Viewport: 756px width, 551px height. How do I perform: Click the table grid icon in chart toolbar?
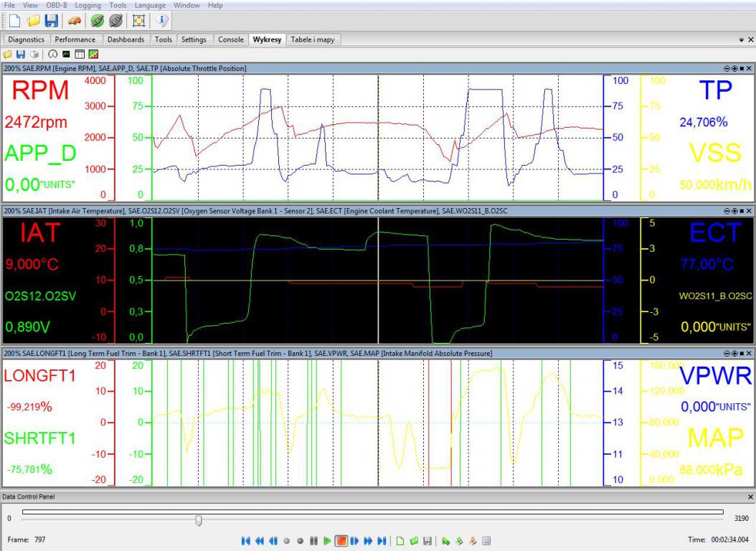coord(80,54)
